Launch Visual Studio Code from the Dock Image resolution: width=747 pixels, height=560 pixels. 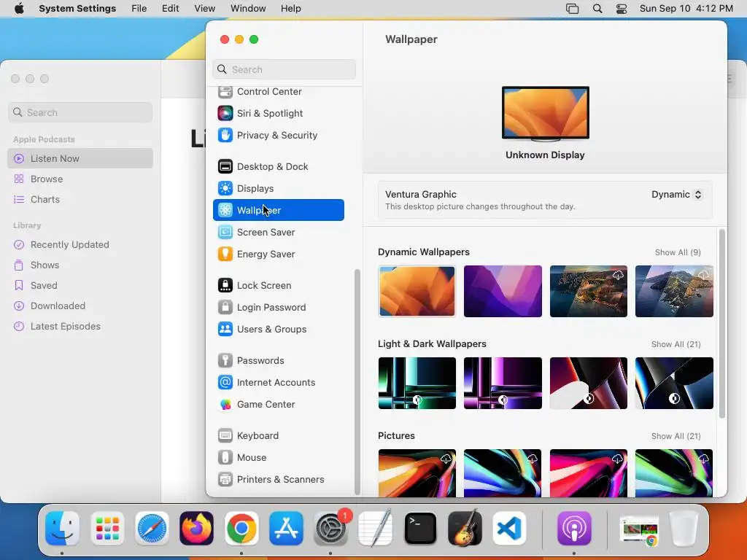[x=509, y=528]
